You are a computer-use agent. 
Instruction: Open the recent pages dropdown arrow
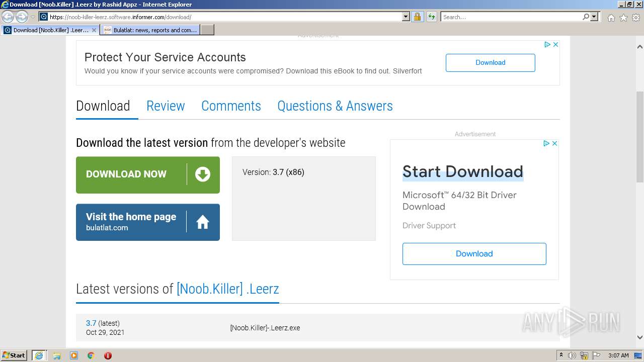click(x=33, y=17)
